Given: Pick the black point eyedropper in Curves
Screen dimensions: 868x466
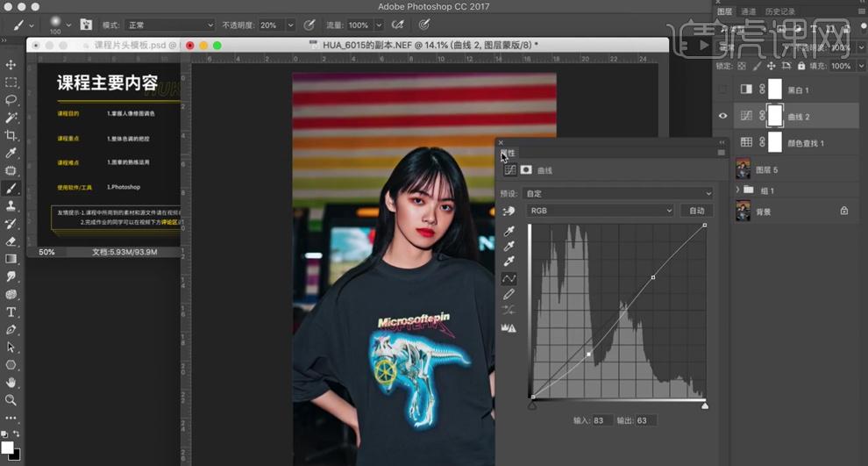Looking at the screenshot, I should pyautogui.click(x=509, y=231).
